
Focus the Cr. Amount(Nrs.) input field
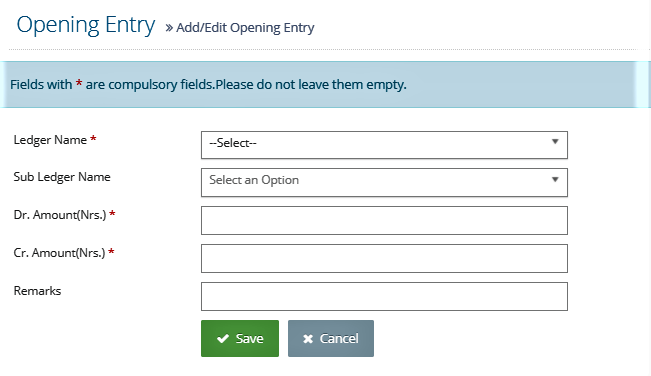[384, 258]
